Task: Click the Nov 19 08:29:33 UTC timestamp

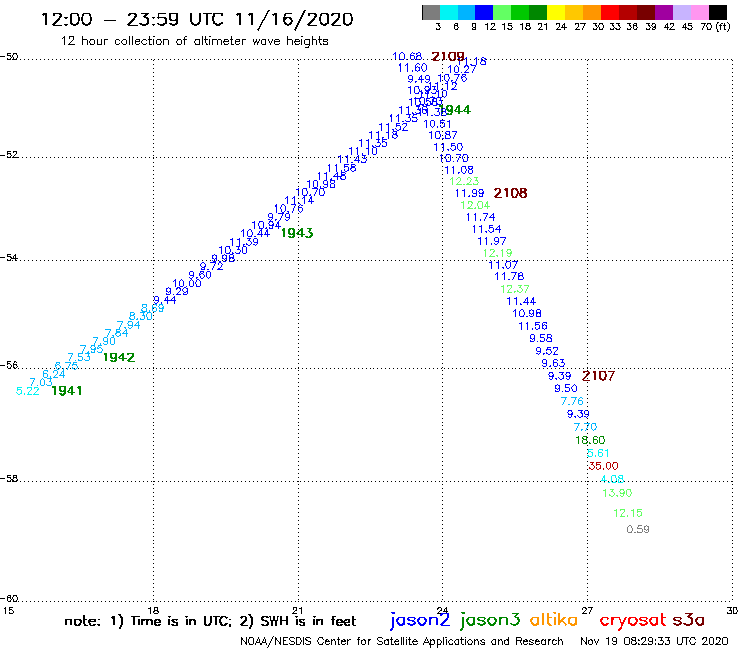Action: 654,641
